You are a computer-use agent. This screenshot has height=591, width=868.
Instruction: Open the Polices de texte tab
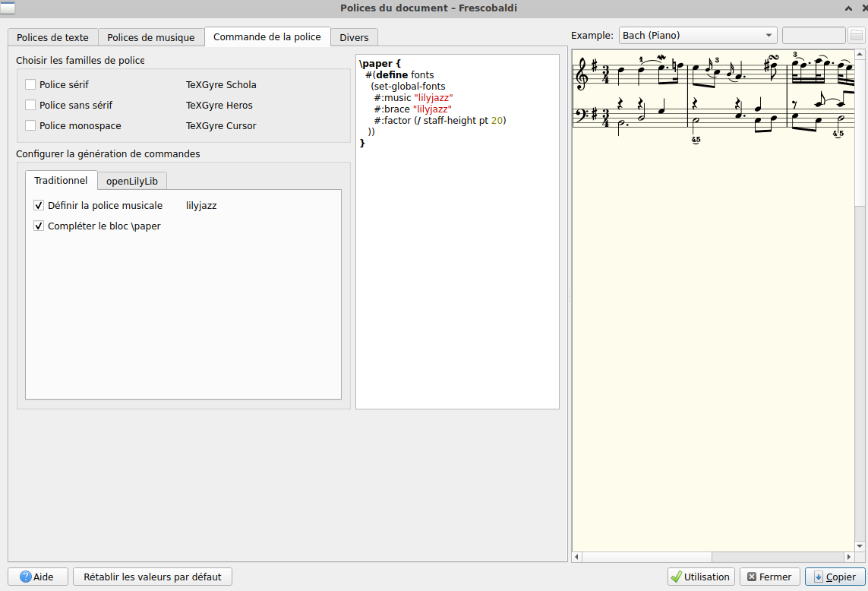coord(52,37)
